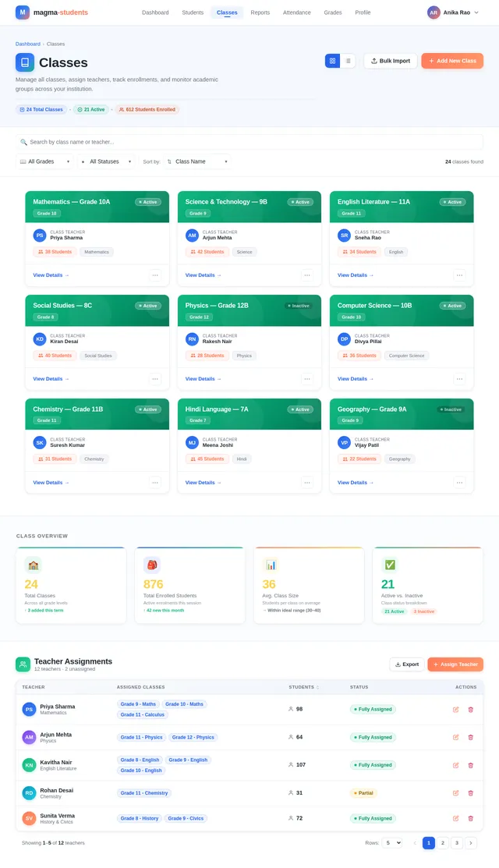Screen dimensions: 499x868
Task: Delete Kavitha Nair's assignment
Action: click(x=471, y=765)
